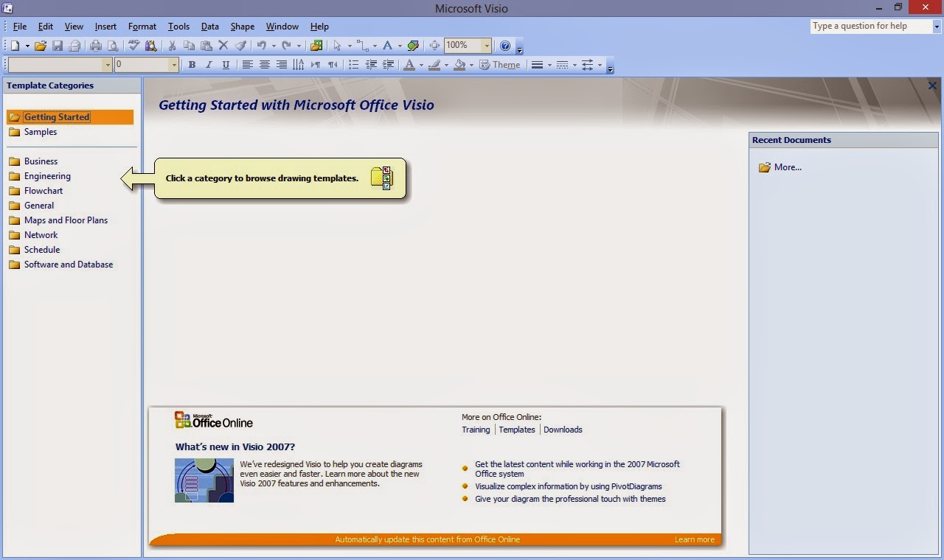The height and width of the screenshot is (560, 944).
Task: Open the Undo history dropdown arrow
Action: click(x=274, y=46)
